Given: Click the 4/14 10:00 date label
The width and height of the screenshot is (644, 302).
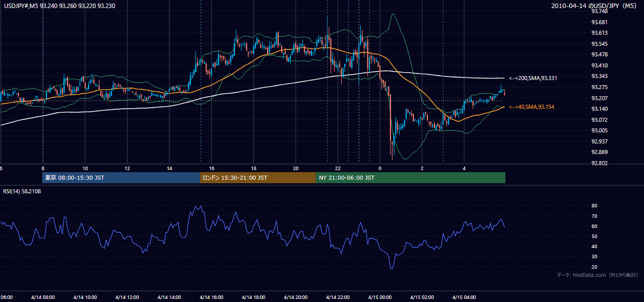Looking at the screenshot, I should click(85, 297).
